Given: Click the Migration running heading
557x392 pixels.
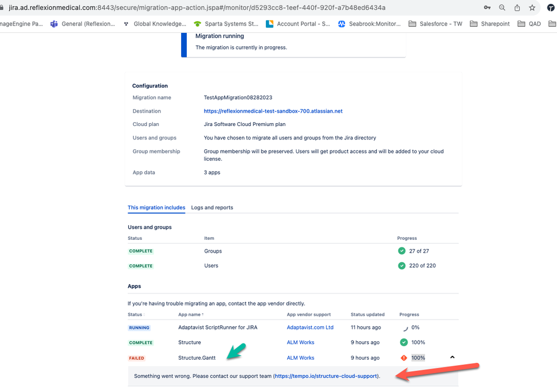Looking at the screenshot, I should pyautogui.click(x=220, y=36).
